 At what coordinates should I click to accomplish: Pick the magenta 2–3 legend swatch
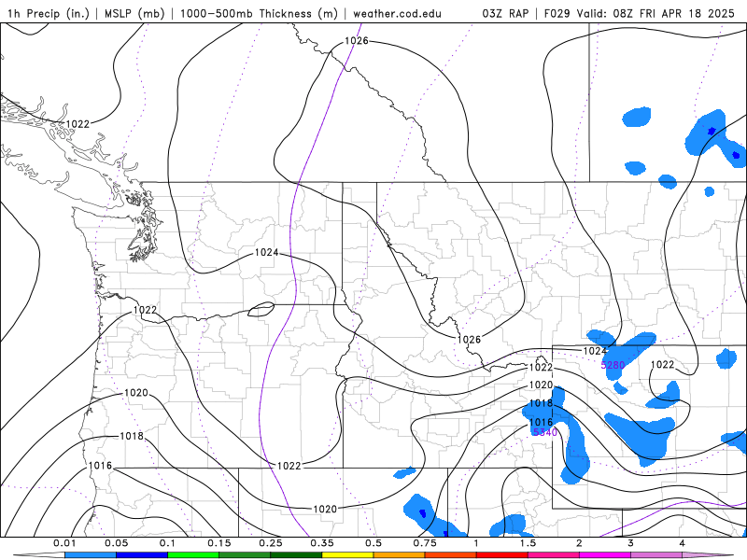click(605, 555)
